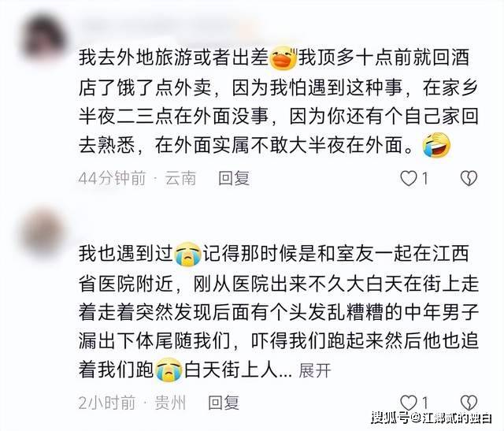The height and width of the screenshot is (431, 504).
Task: Reply to the comment from 云南
Action: click(x=234, y=178)
